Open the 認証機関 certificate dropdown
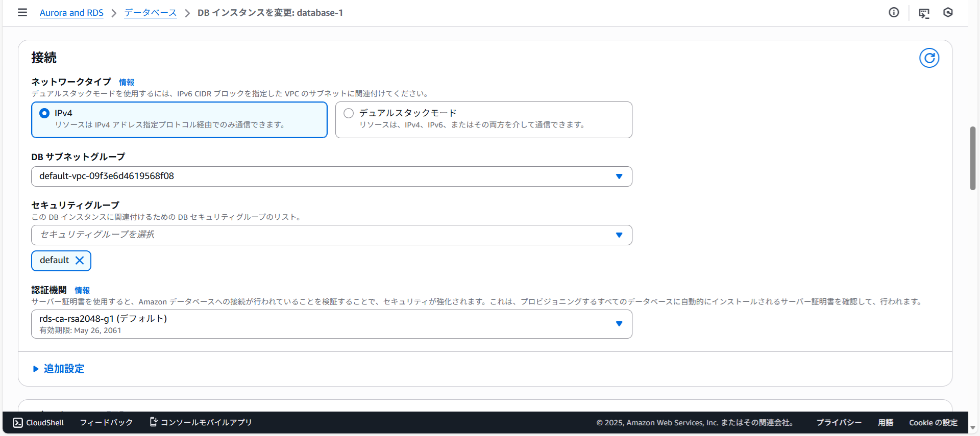Viewport: 980px width, 436px height. click(331, 324)
